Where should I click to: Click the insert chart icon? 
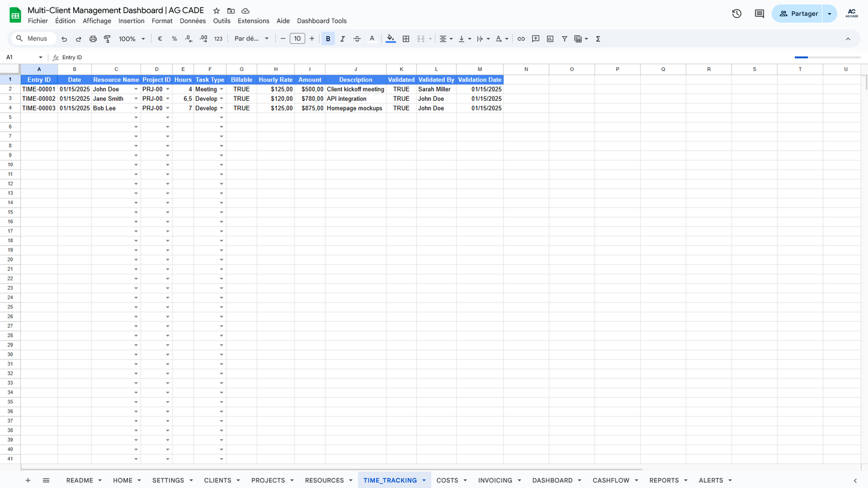(x=550, y=39)
